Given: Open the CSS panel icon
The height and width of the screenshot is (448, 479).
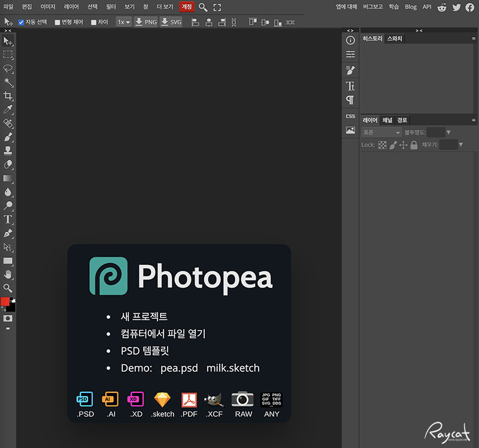Looking at the screenshot, I should point(350,116).
